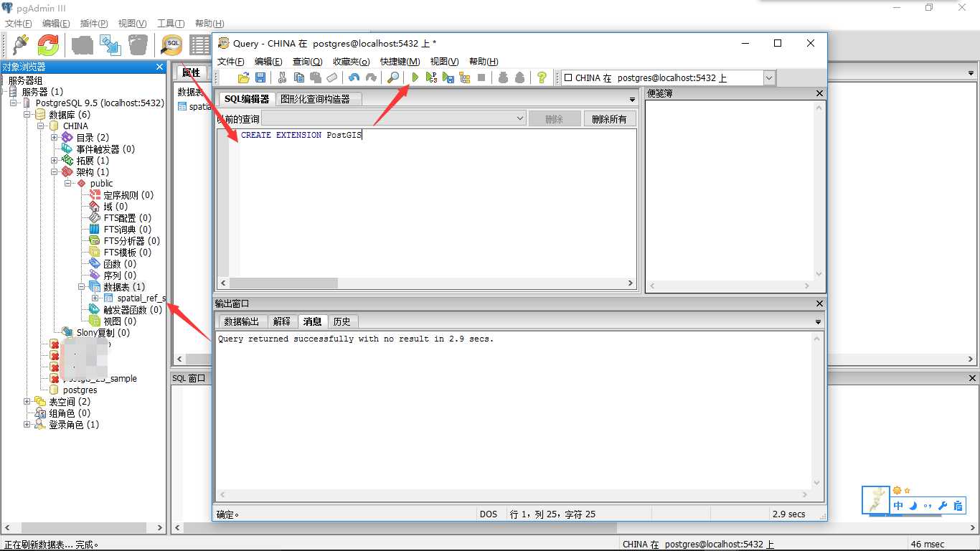Refresh the selected object in pgAdmin toolbar
Screen dimensions: 980x551
48,45
